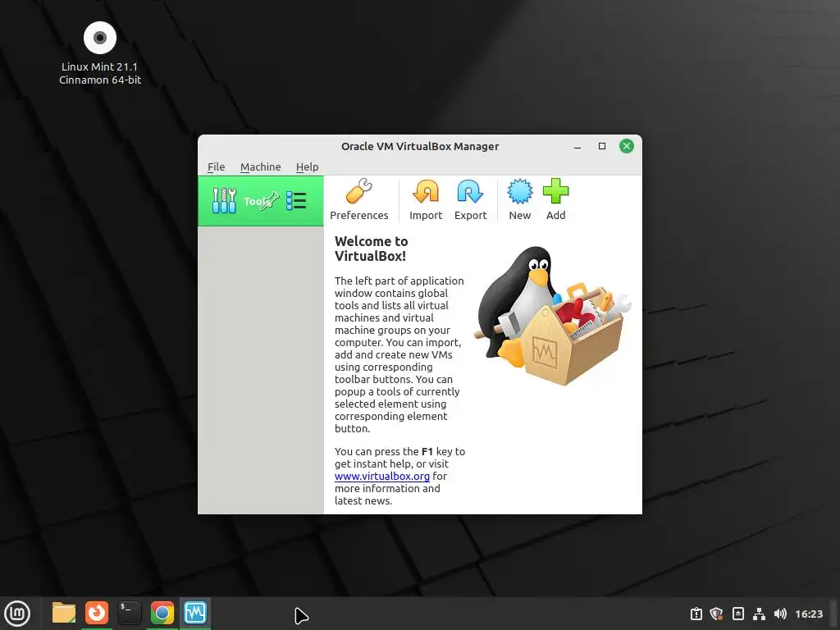Select Linux Mint 21.1 desktop disc icon
Image resolution: width=840 pixels, height=630 pixels.
coord(99,53)
